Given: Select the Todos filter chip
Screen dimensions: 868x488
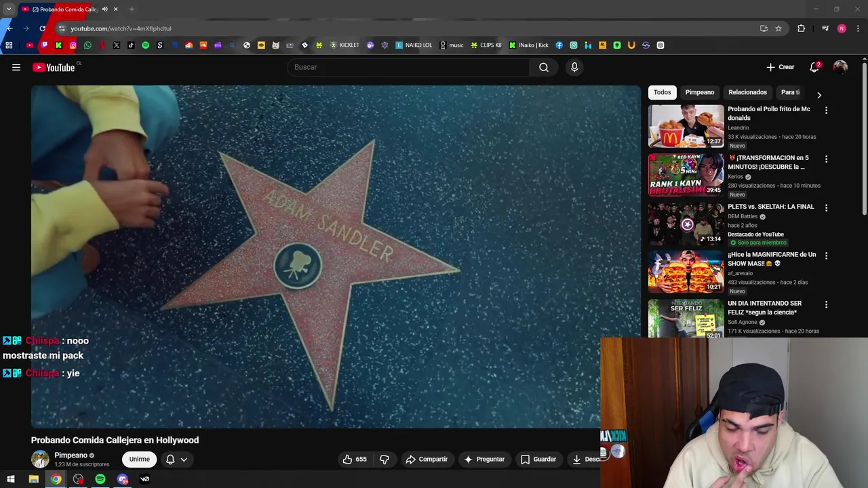Looking at the screenshot, I should pos(662,92).
